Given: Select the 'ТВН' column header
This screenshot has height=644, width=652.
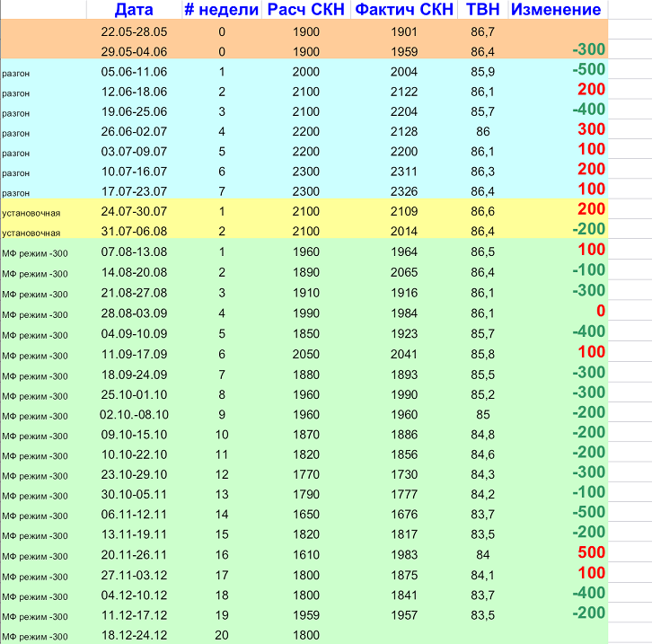Looking at the screenshot, I should pos(483,9).
